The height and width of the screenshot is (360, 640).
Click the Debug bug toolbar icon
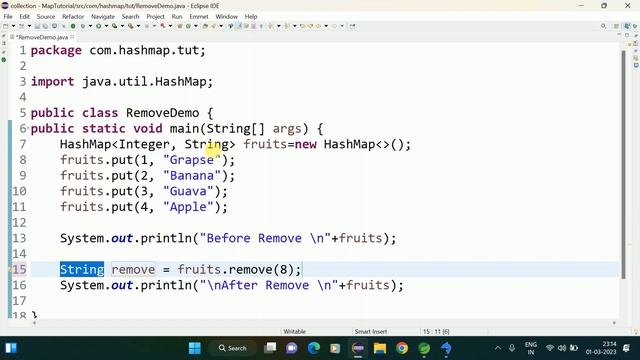pyautogui.click(x=83, y=26)
